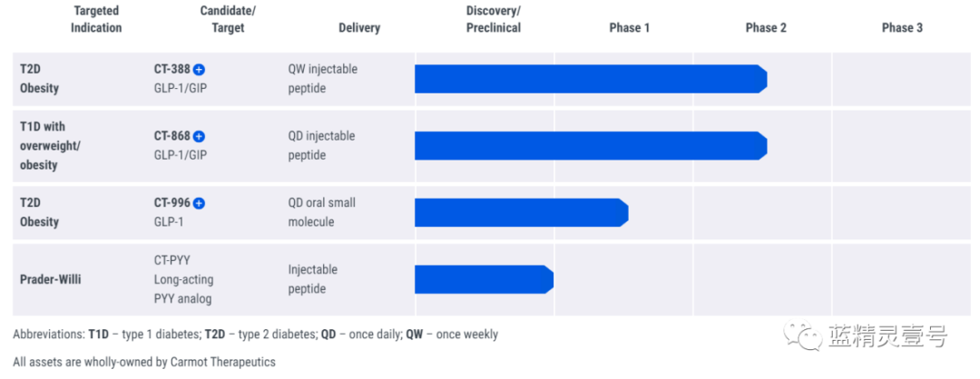Screen dimensions: 980x379
Task: Select the Discovery/Preclinical column header
Action: (x=494, y=19)
